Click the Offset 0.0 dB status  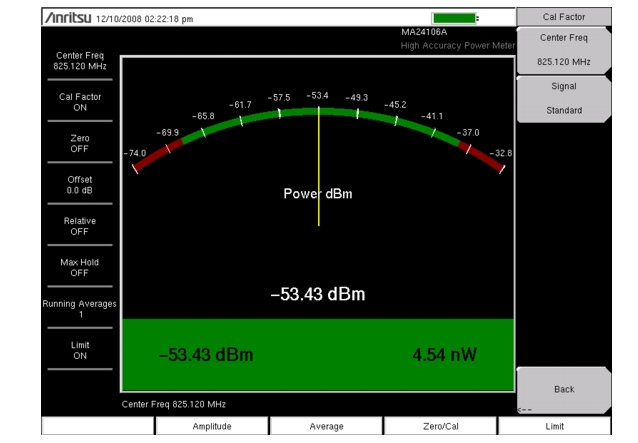pos(80,185)
